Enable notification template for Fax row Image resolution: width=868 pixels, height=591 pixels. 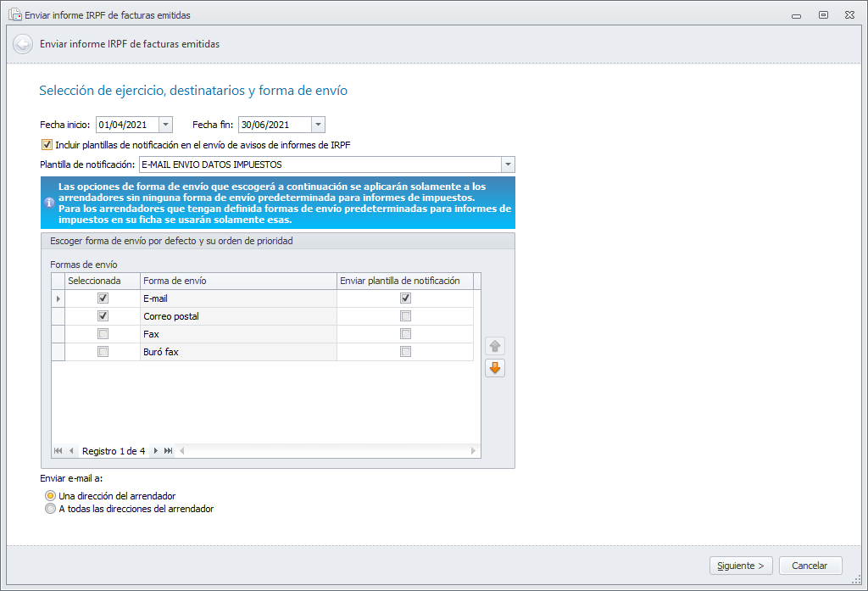pos(406,333)
